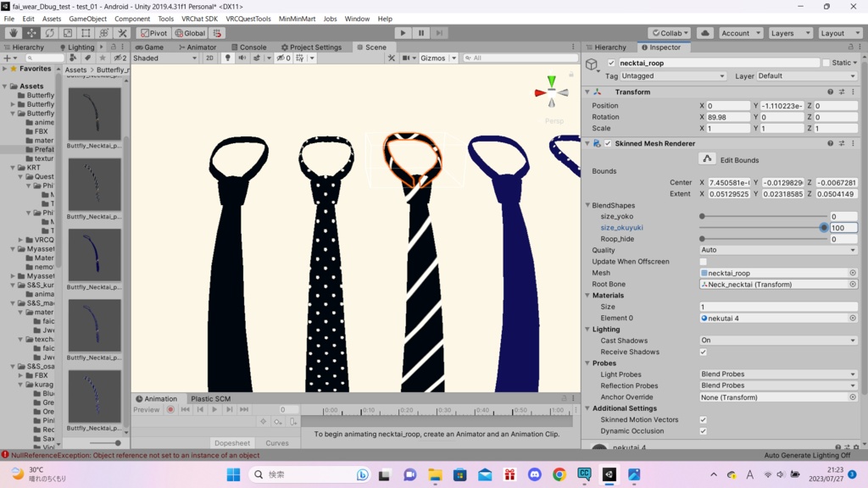Toggle scene lighting bulb icon
The image size is (868, 488).
pos(227,58)
